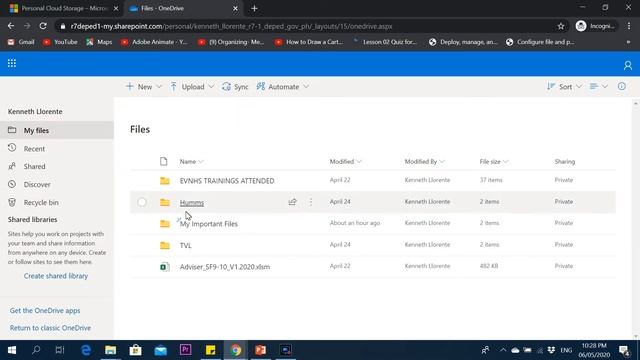Open the Chrome three-dot menu
This screenshot has width=640, height=360.
click(629, 26)
